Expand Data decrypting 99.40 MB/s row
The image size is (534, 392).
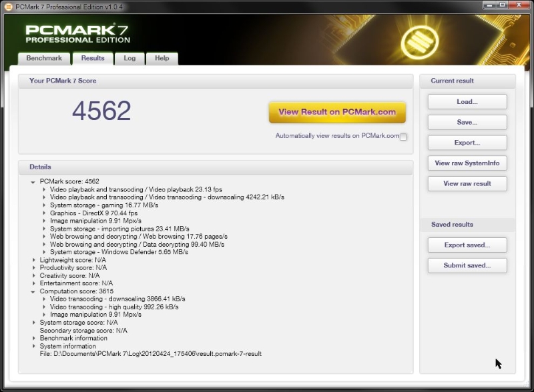click(x=44, y=244)
